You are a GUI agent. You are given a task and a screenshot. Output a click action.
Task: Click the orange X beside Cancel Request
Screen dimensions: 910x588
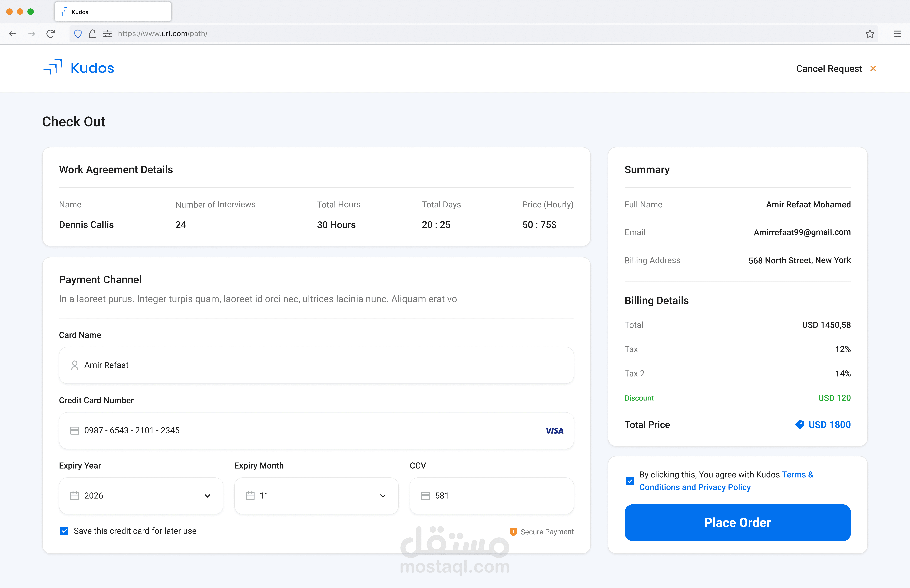[873, 68]
